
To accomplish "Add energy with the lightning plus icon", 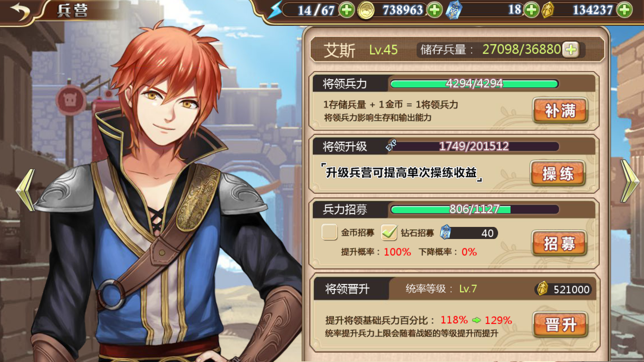I will tap(347, 10).
